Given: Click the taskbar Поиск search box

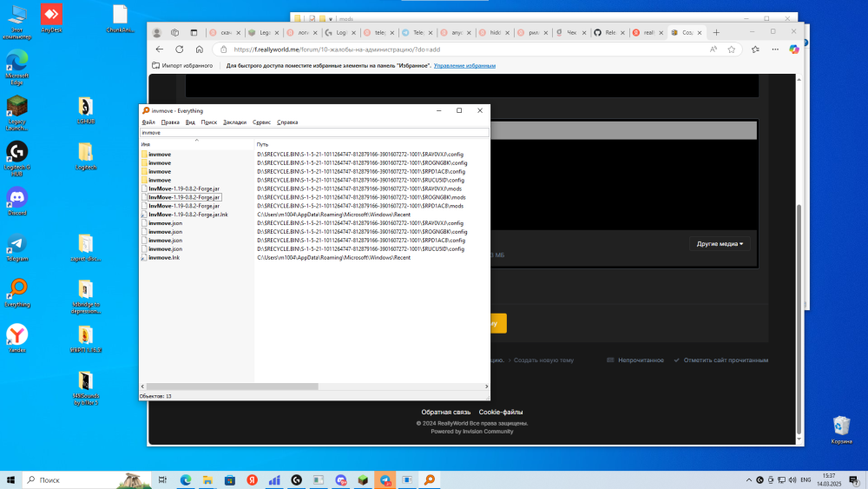Looking at the screenshot, I should 87,480.
